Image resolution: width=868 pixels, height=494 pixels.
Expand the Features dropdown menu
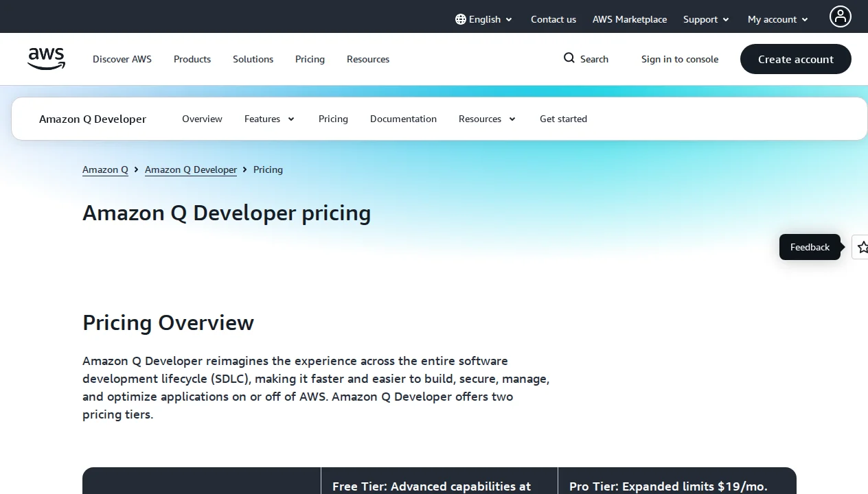tap(269, 119)
